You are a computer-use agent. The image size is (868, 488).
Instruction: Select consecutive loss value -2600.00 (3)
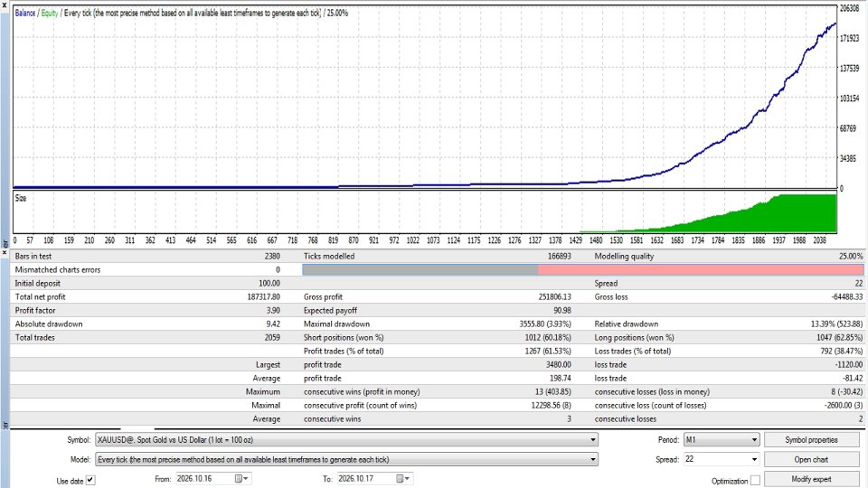click(x=844, y=406)
